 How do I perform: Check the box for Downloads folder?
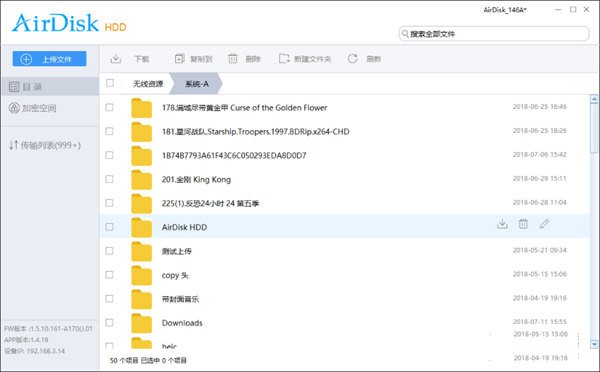(109, 323)
